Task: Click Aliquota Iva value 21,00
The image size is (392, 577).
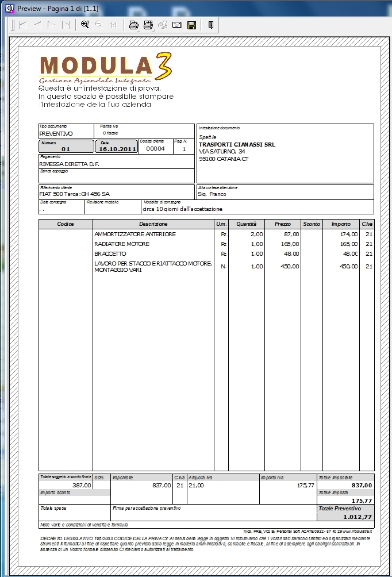Action: [x=196, y=486]
